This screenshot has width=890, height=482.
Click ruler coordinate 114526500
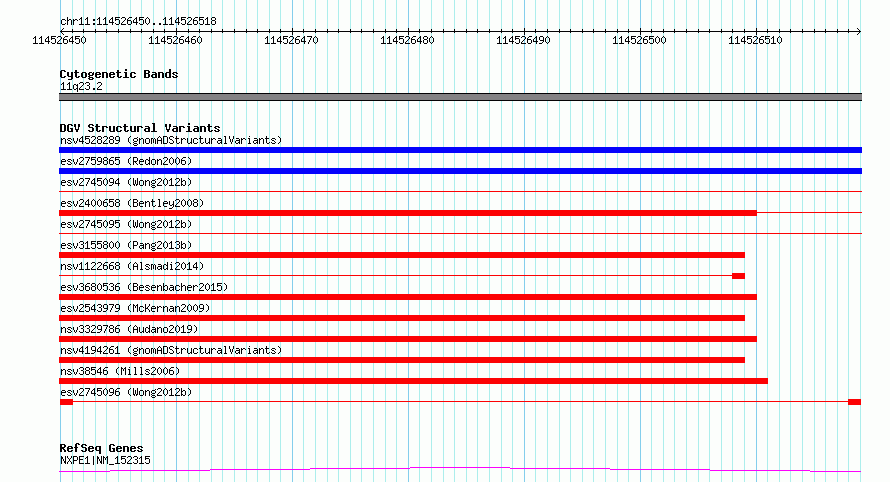[x=639, y=40]
